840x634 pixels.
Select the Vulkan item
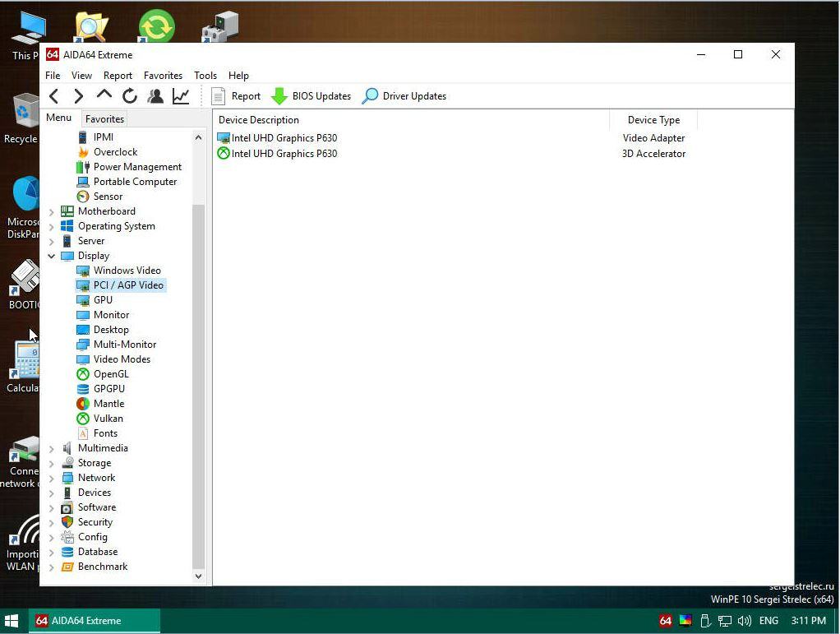[x=108, y=419]
